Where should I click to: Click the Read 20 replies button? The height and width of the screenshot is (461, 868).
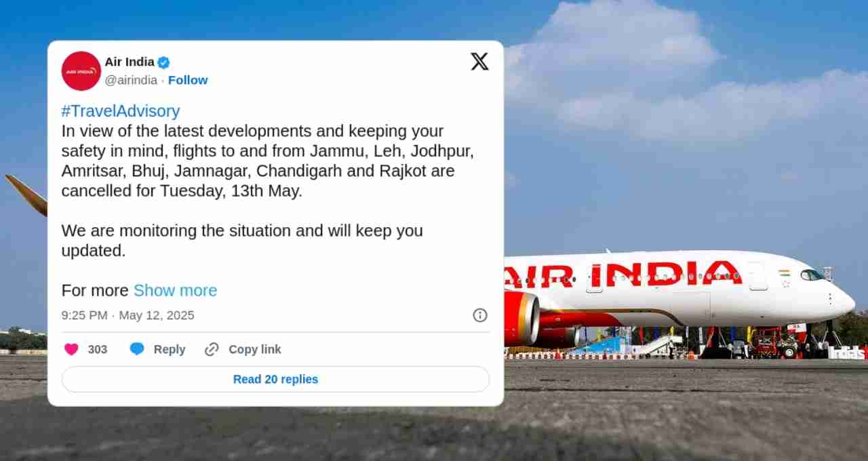(275, 379)
